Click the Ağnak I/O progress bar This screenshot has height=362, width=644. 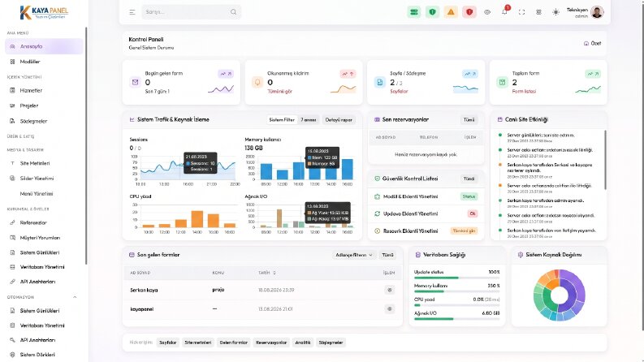pyautogui.click(x=456, y=319)
